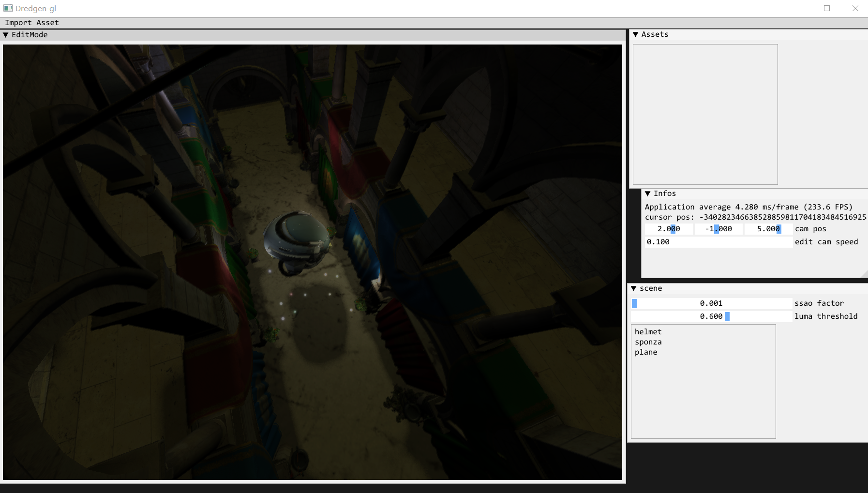Image resolution: width=868 pixels, height=493 pixels.
Task: Open the Import Asset menu
Action: click(x=31, y=23)
